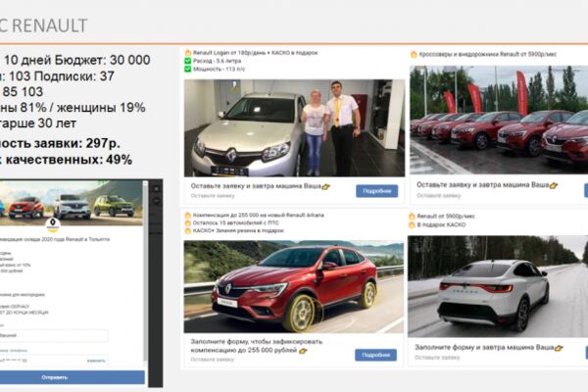588x392 pixels.
Task: Click text 'Renault от 5900р/мес' above white Arkana
Action: pyautogui.click(x=446, y=217)
